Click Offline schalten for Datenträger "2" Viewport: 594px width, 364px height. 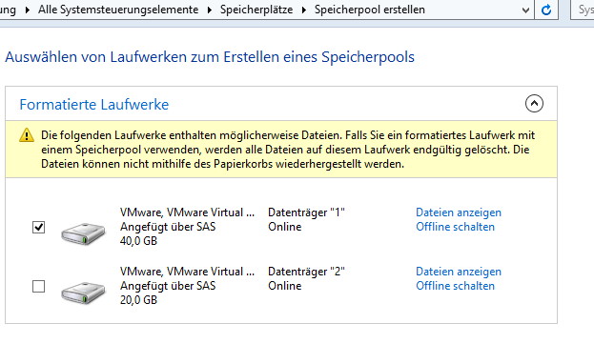click(x=455, y=286)
